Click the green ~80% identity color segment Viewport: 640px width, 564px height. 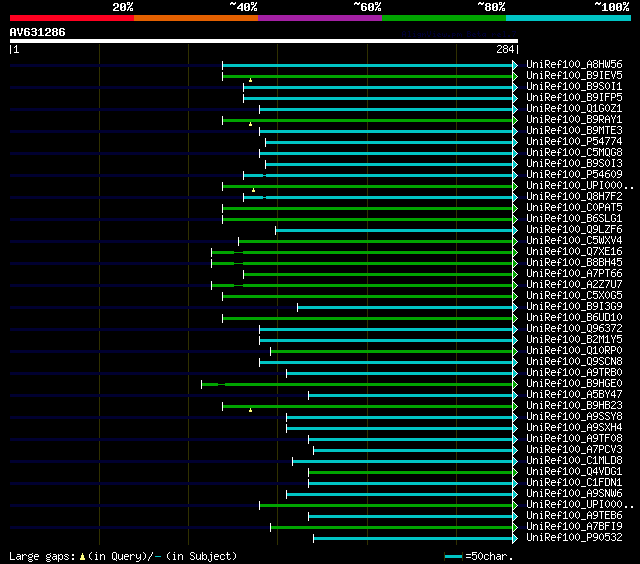[x=444, y=18]
